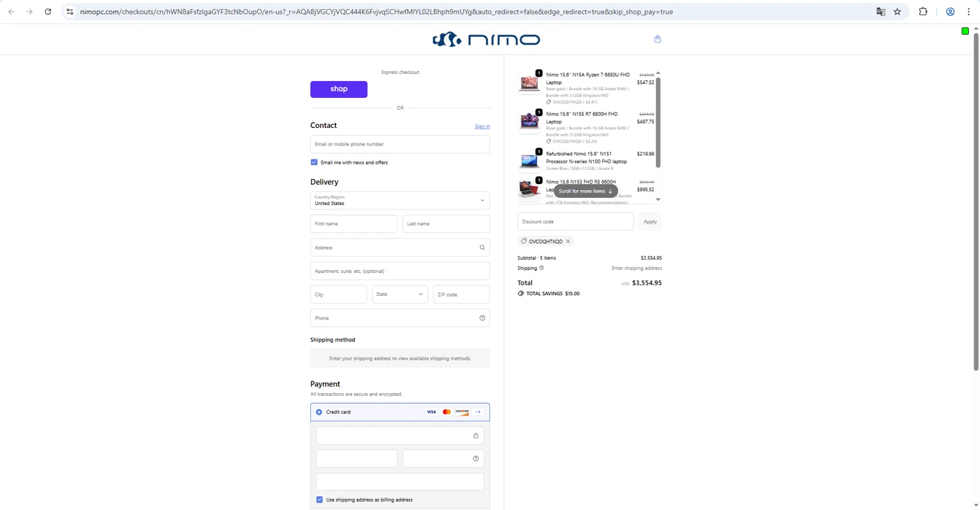980x510 pixels.
Task: Click the Last name field
Action: pyautogui.click(x=446, y=224)
